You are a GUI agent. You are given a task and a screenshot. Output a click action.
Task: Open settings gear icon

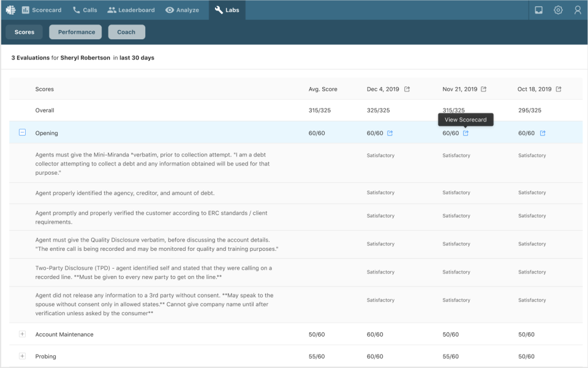pos(558,10)
